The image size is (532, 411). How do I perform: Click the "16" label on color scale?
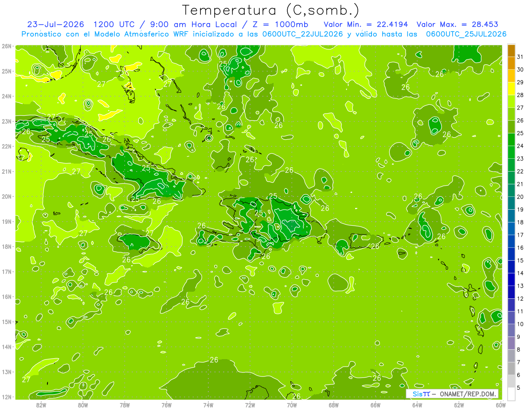(520, 248)
